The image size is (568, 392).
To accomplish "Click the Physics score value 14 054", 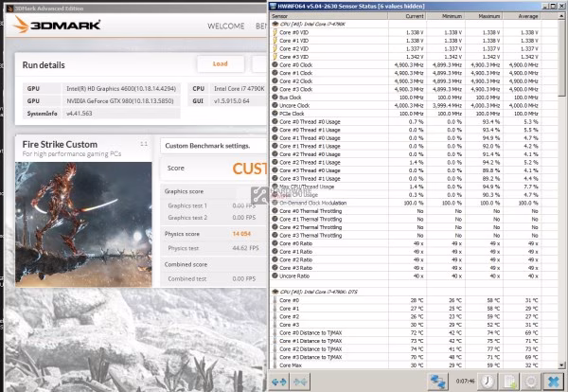I will coord(241,234).
